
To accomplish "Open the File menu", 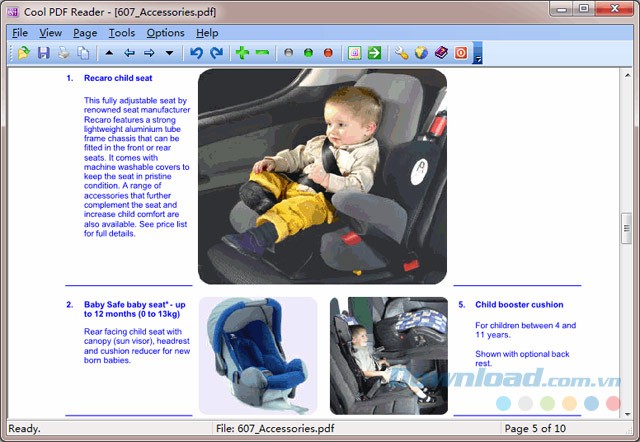I will (20, 33).
